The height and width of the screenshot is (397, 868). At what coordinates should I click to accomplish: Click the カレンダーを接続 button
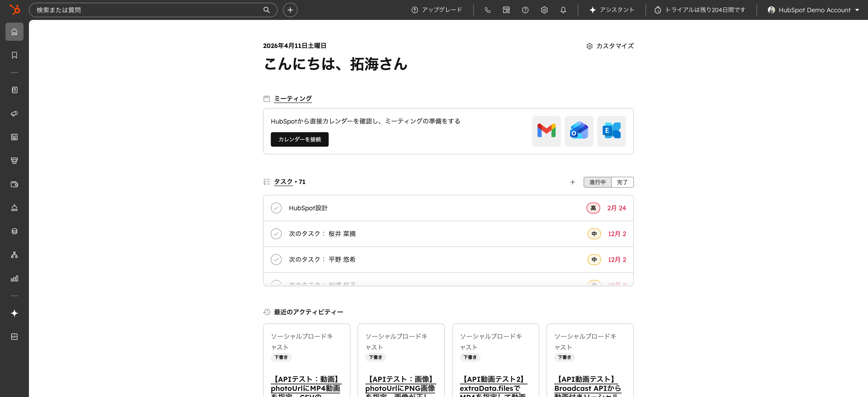[299, 139]
